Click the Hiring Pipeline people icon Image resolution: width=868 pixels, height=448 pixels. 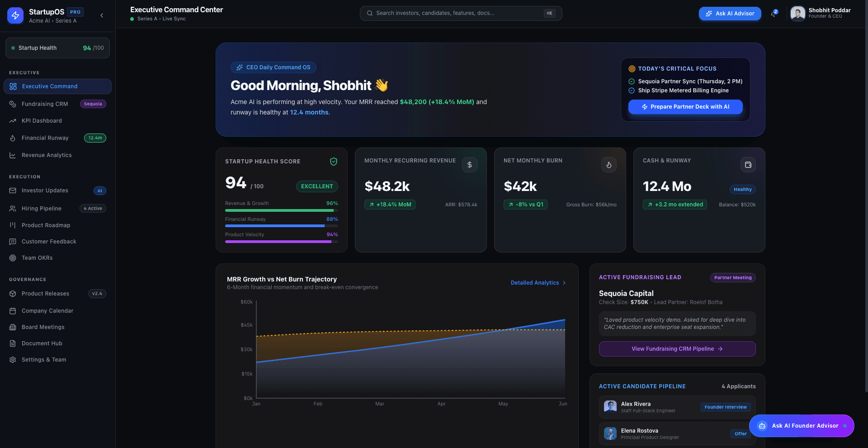(13, 209)
